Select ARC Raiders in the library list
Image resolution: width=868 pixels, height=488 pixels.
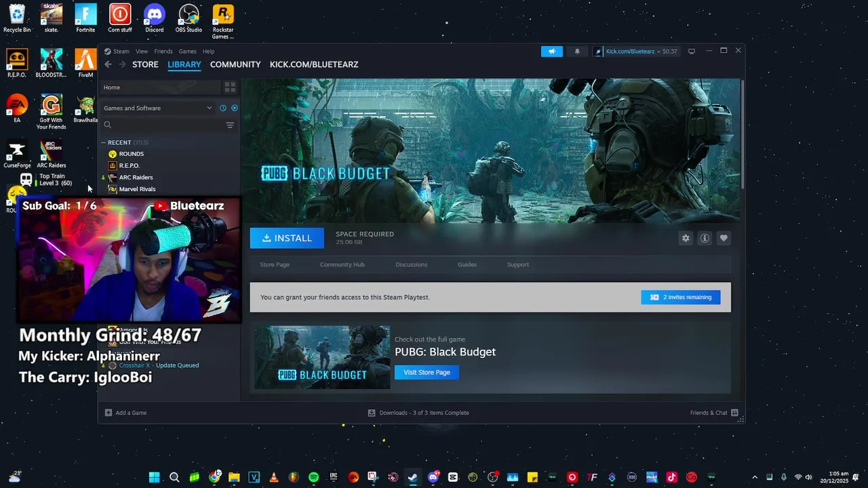point(136,178)
